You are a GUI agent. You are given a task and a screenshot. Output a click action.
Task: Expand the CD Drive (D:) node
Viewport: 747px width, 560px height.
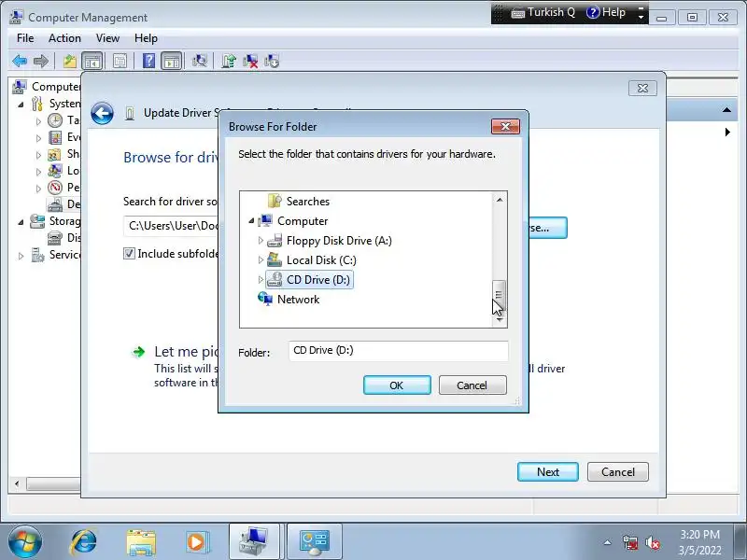click(261, 279)
